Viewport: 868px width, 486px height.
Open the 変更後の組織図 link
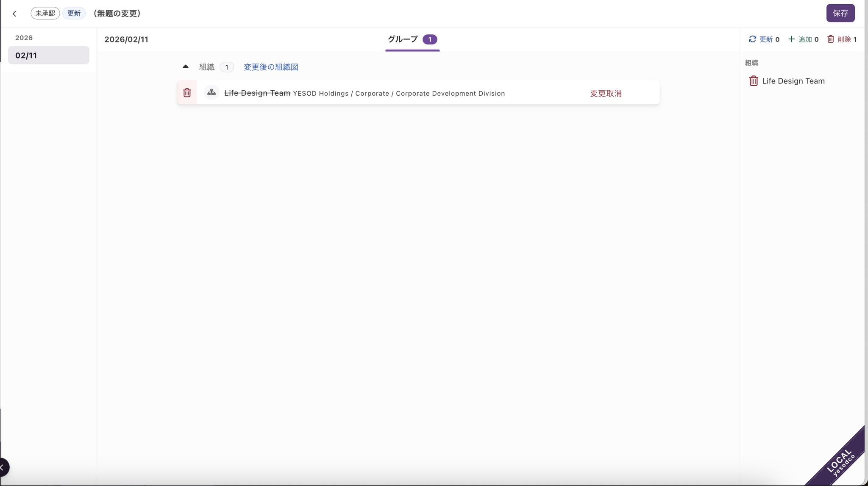[x=271, y=67]
